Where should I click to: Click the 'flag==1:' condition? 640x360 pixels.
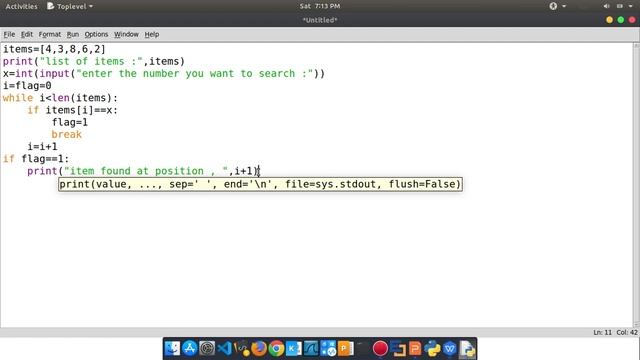click(45, 159)
